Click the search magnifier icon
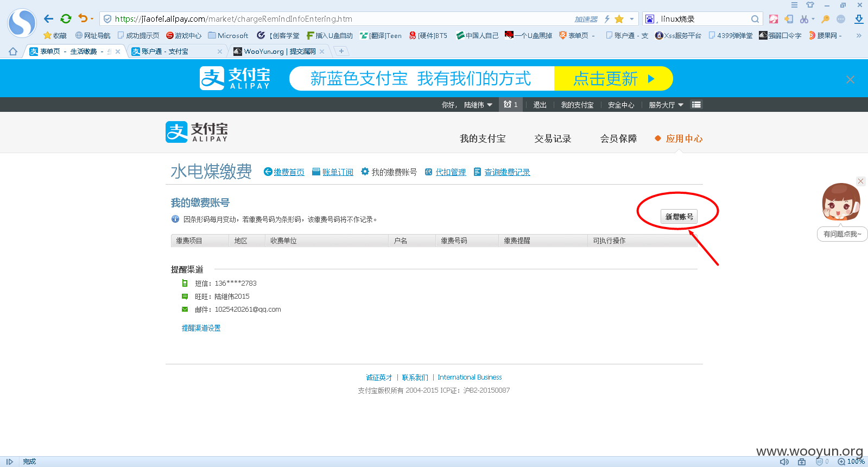The height and width of the screenshot is (467, 868). (755, 19)
